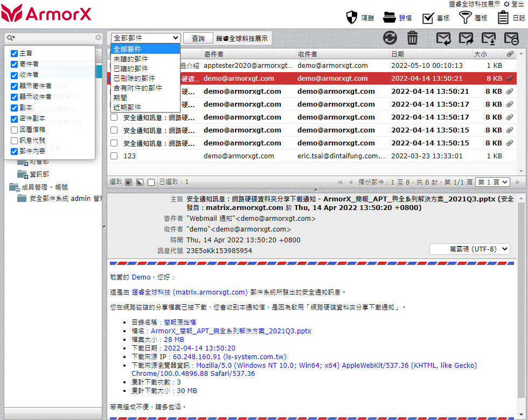
Task: Click the attachment paperclip column header
Action: click(x=510, y=54)
